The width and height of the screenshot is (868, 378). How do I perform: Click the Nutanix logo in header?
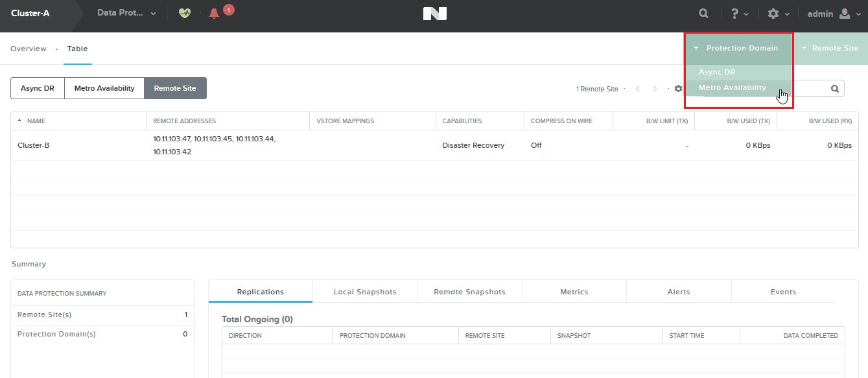434,14
